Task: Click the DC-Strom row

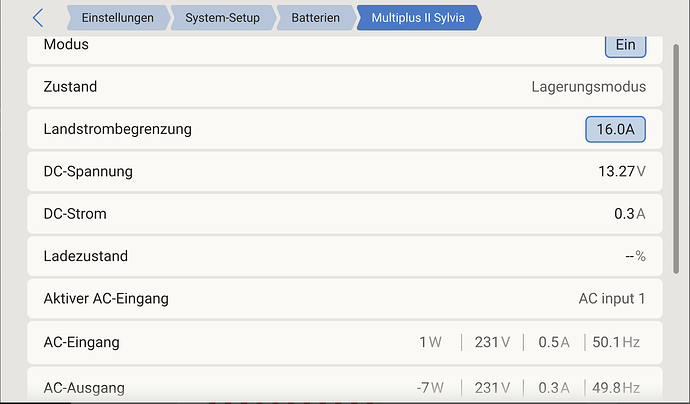Action: click(x=344, y=214)
